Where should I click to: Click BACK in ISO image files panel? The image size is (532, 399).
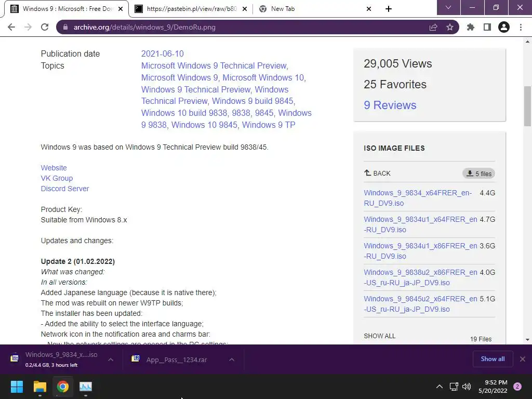click(x=377, y=173)
